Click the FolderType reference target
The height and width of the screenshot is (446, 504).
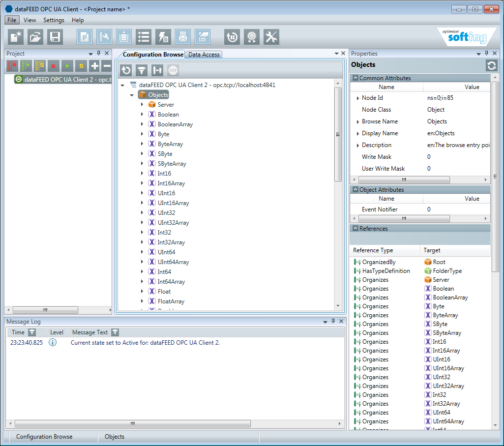tap(447, 271)
